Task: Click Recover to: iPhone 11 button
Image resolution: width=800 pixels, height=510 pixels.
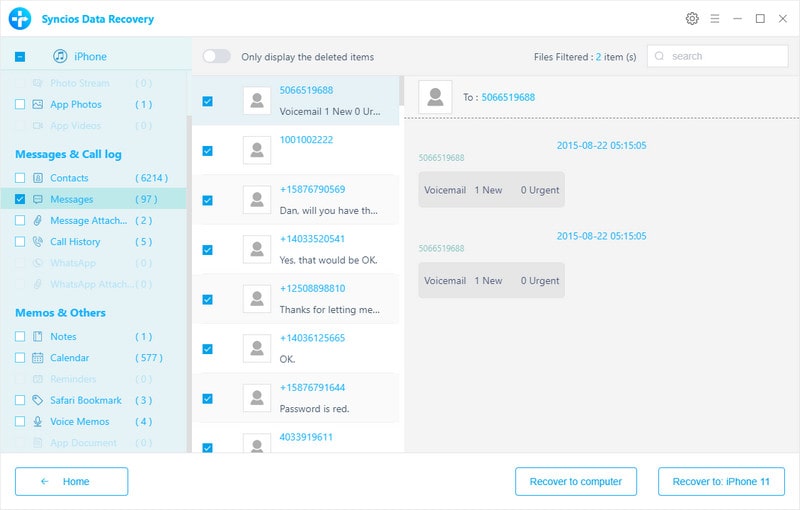Action: 721,481
